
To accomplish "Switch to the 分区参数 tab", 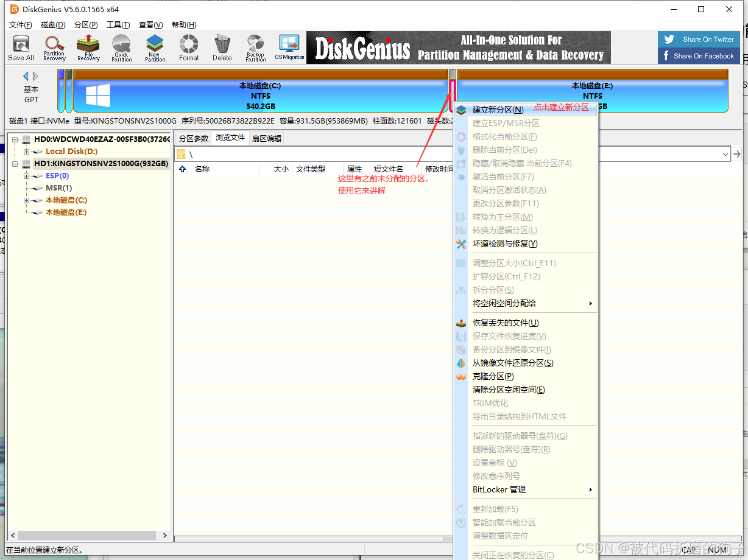I will coord(193,139).
